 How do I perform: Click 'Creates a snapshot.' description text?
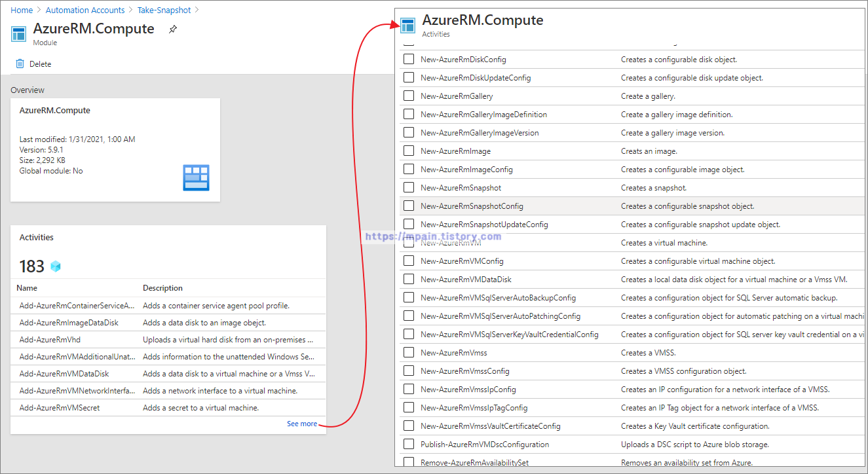pos(654,188)
